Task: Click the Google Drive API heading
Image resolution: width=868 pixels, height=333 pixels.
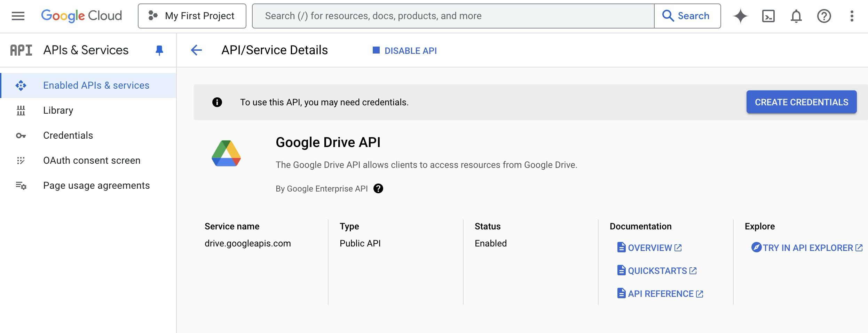Action: (328, 143)
